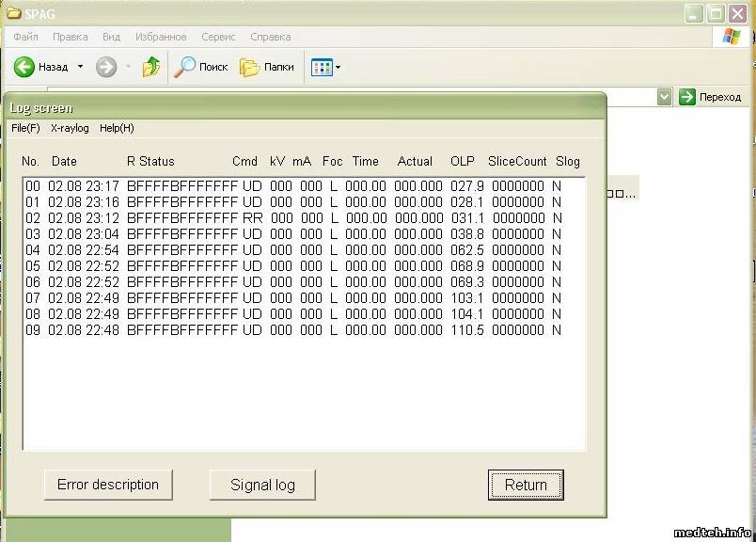This screenshot has width=756, height=542.
Task: Click the Signal log button
Action: [262, 486]
